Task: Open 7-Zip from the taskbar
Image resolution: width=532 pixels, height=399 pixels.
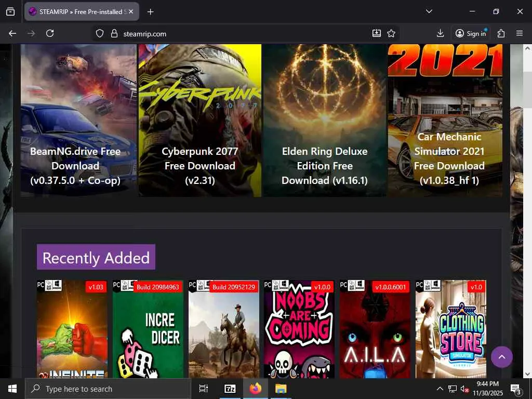Action: coord(230,389)
